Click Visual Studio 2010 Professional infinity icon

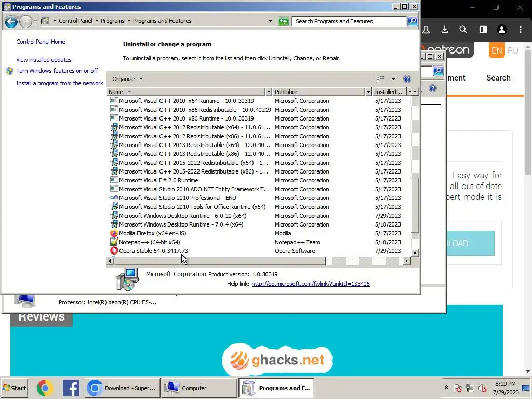tap(114, 198)
